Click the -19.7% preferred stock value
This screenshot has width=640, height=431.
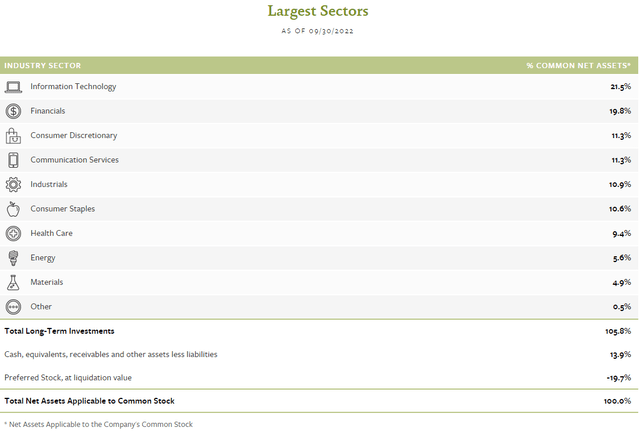(619, 378)
